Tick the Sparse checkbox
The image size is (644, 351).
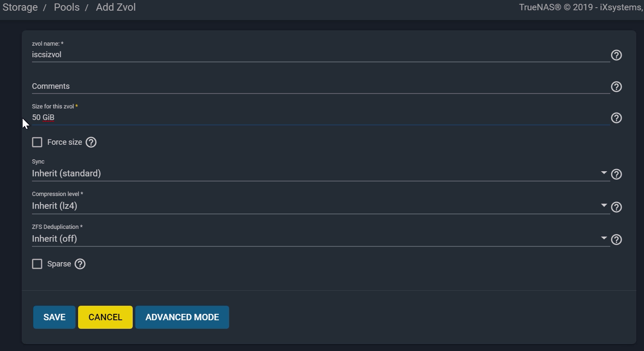click(x=37, y=264)
